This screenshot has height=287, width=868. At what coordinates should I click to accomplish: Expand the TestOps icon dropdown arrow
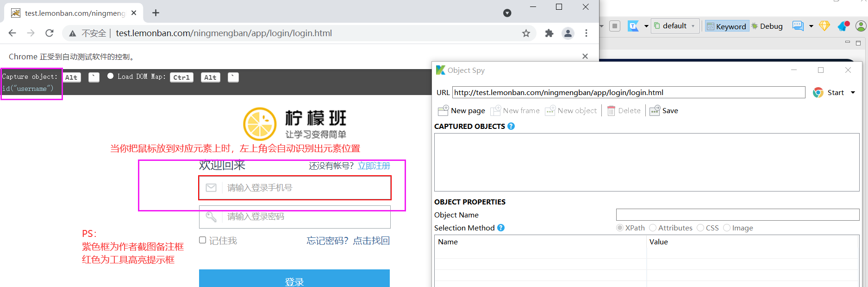(646, 26)
